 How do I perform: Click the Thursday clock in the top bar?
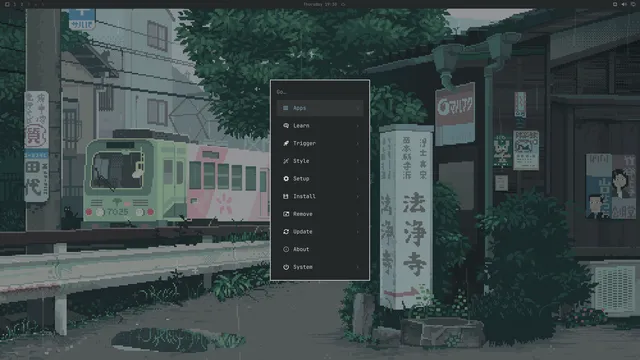pos(321,4)
